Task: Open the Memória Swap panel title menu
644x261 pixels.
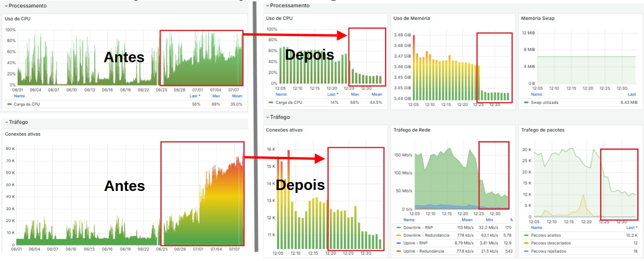Action: pyautogui.click(x=539, y=18)
